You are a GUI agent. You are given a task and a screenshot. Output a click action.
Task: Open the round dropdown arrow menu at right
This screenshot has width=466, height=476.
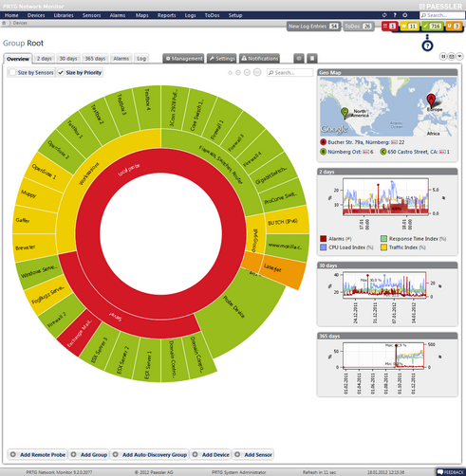pyautogui.click(x=459, y=56)
